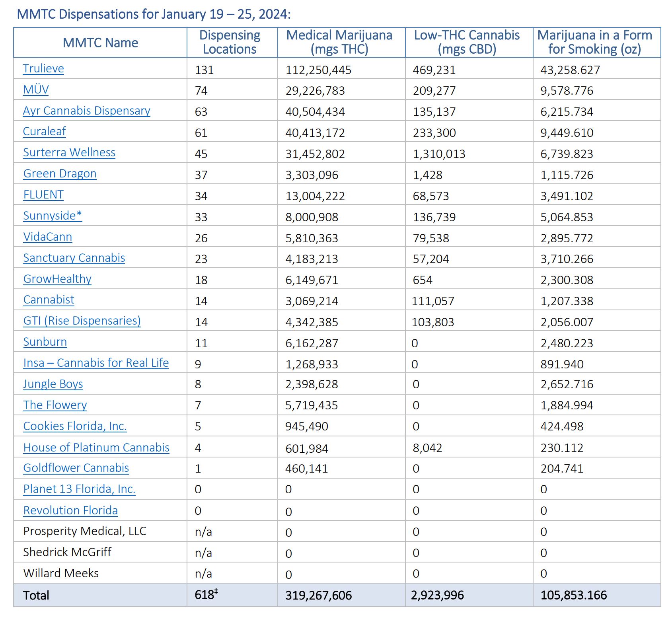Screen dimensions: 672x617
Task: Open the VidaCann link
Action: (x=48, y=237)
